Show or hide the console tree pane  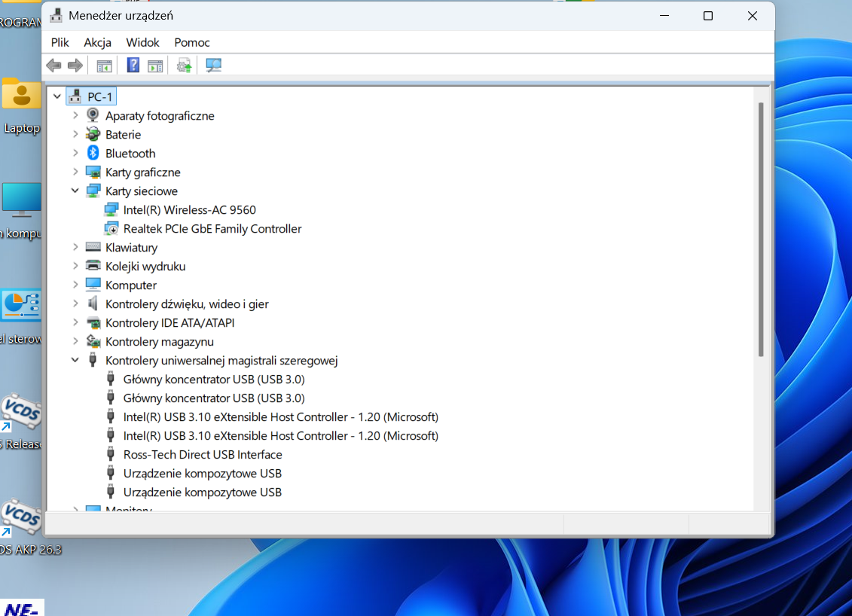click(104, 66)
